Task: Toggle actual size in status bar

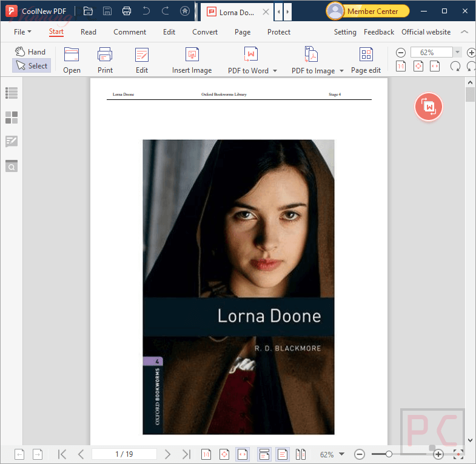Action: point(206,454)
